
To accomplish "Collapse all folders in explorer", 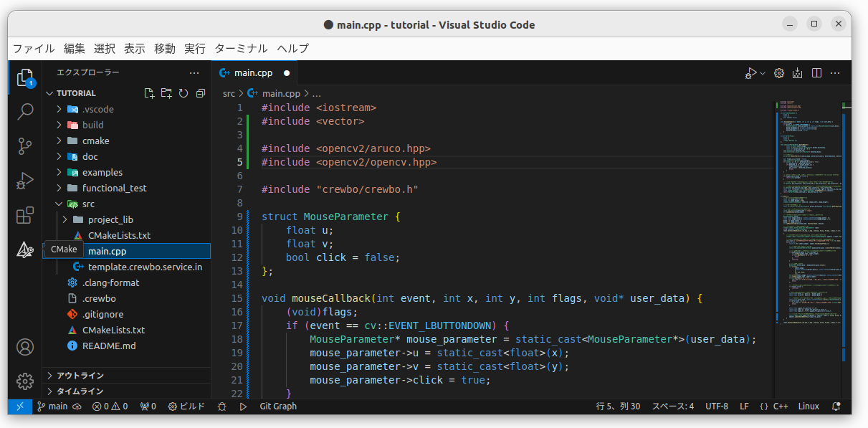I will tap(201, 93).
